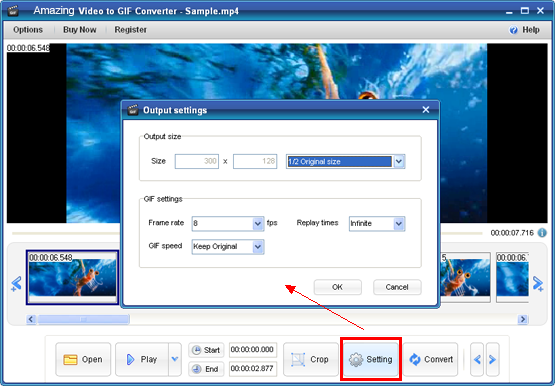Open the Register menu item
Viewport: 555px width, 386px height.
(x=130, y=30)
